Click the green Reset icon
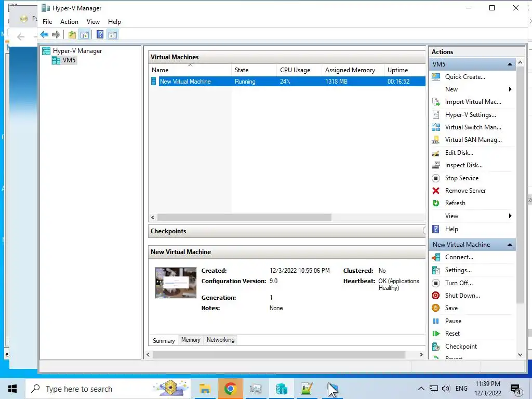This screenshot has height=399, width=532. click(436, 334)
